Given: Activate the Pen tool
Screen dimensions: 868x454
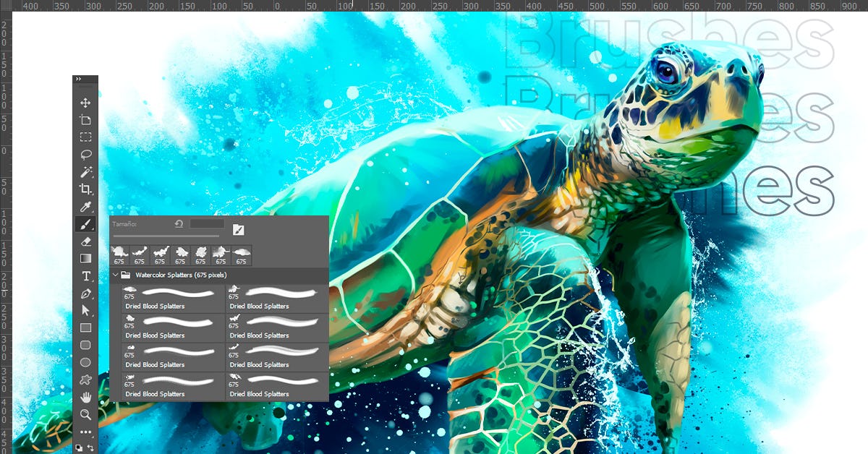Looking at the screenshot, I should tap(85, 294).
